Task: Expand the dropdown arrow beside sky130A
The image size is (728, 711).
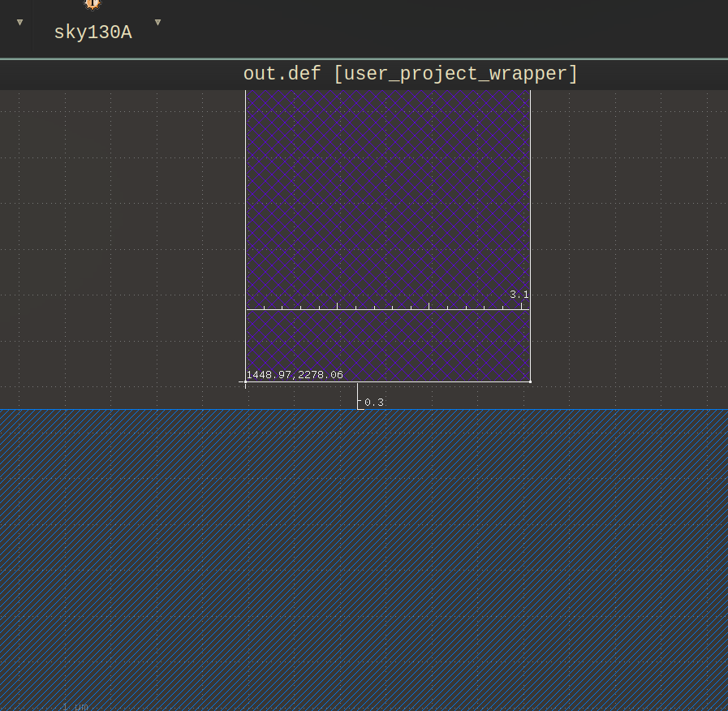Action: tap(157, 21)
